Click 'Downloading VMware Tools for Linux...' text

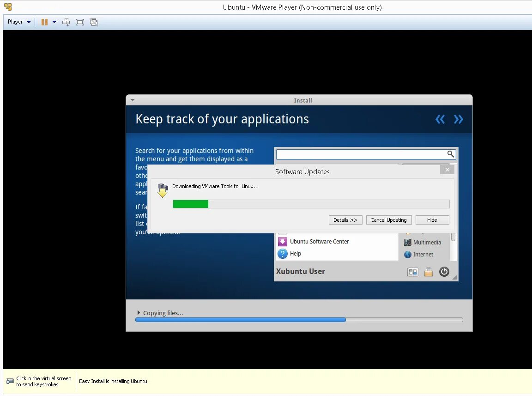216,186
